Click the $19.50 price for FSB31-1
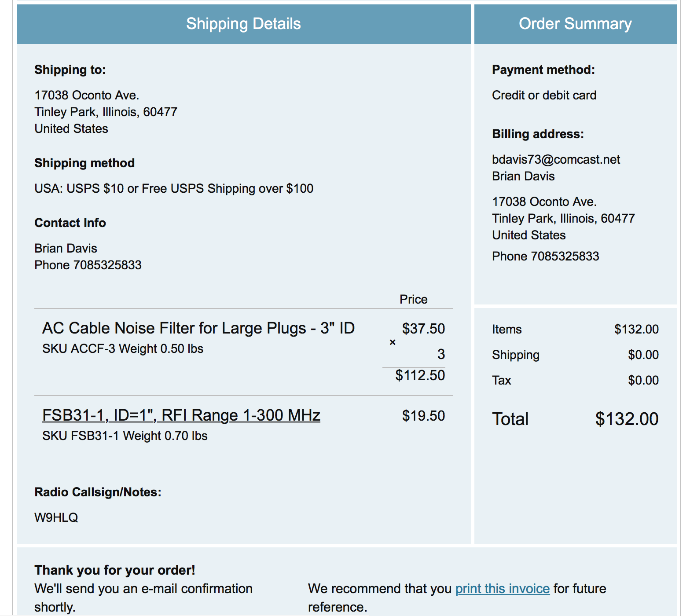This screenshot has height=616, width=690. [x=423, y=416]
